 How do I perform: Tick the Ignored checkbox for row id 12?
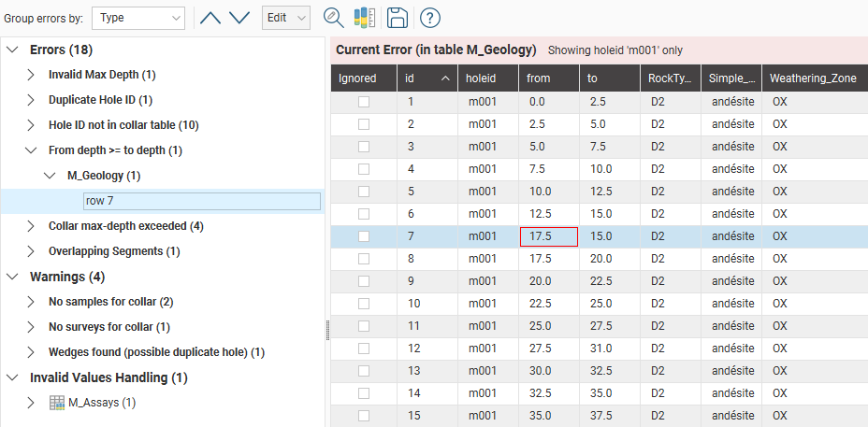364,349
